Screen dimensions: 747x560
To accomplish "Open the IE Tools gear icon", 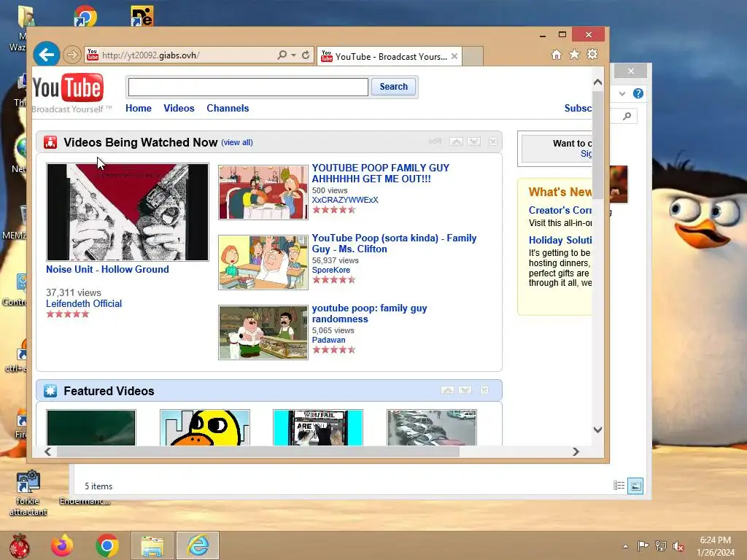I will pyautogui.click(x=592, y=54).
